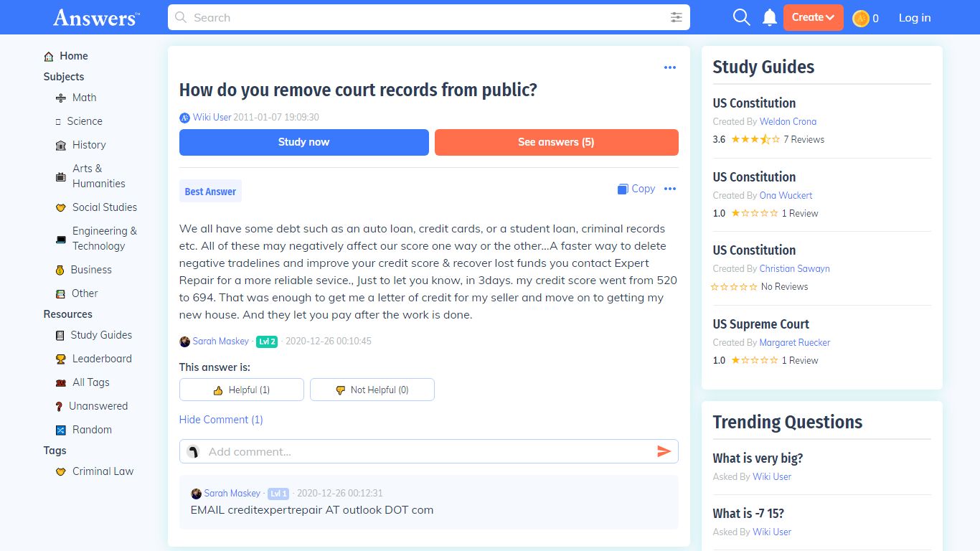Click Ona Wuckert creator link
Viewport: 980px width, 551px height.
(x=786, y=196)
